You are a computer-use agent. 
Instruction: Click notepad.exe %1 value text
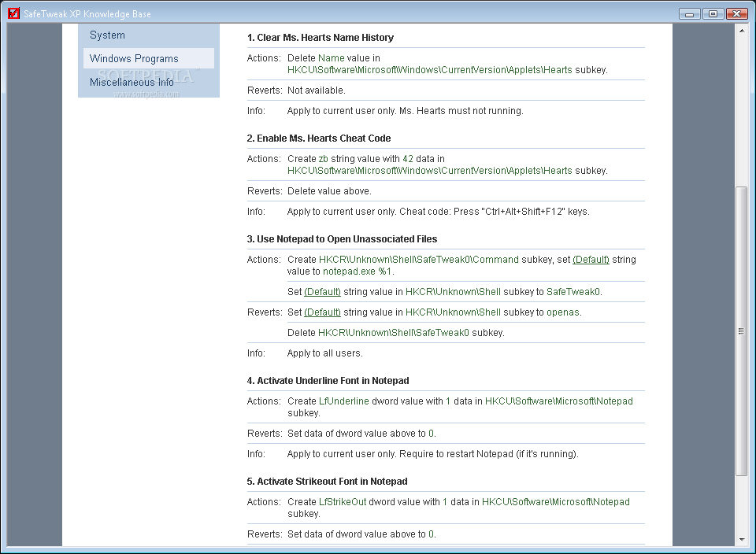358,271
